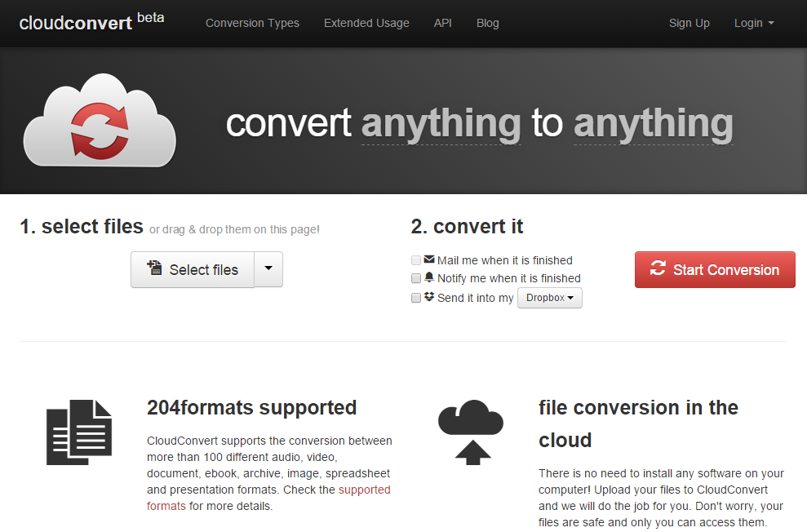The height and width of the screenshot is (532, 807).
Task: Click the envelope mail icon
Action: point(429,259)
